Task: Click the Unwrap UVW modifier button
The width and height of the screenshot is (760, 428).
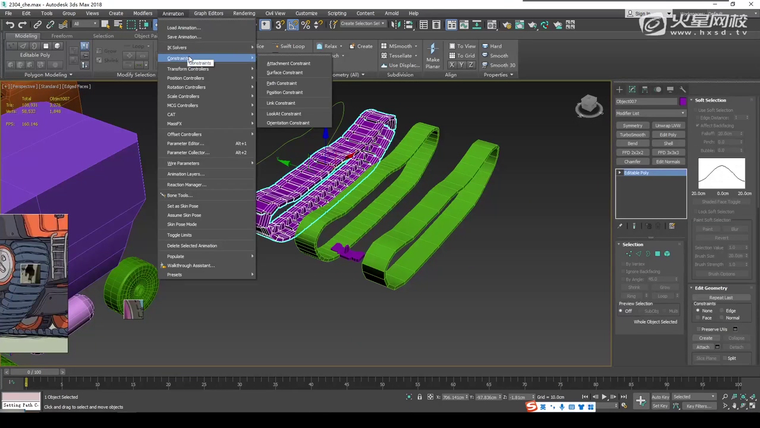Action: tap(668, 126)
